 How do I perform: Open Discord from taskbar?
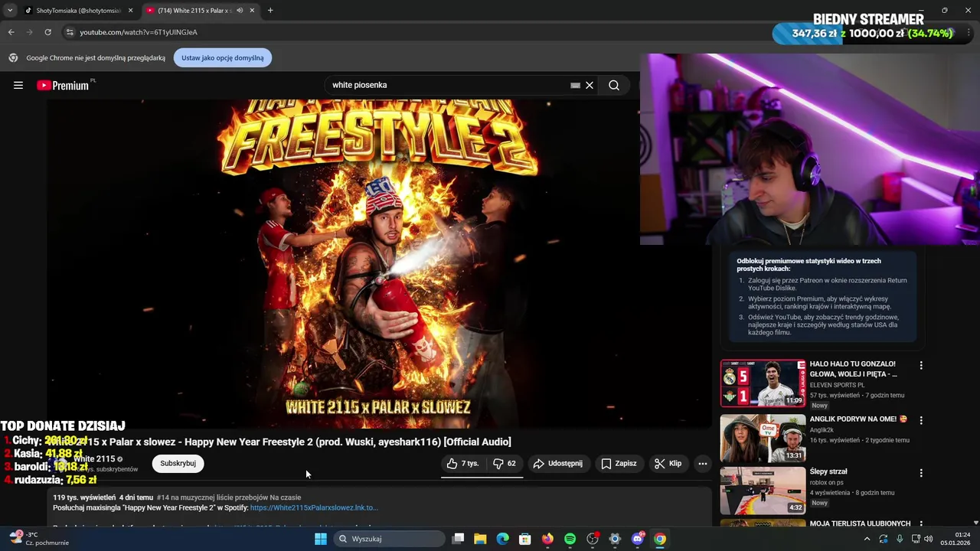[x=637, y=539]
